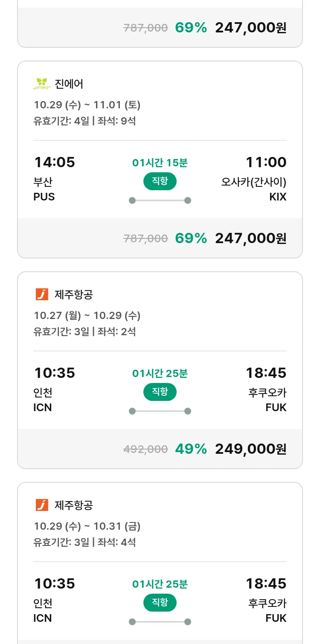This screenshot has height=644, width=320.
Task: Click the route line on the 10.27 Incheon–Fukuoka flight
Action: 160,411
